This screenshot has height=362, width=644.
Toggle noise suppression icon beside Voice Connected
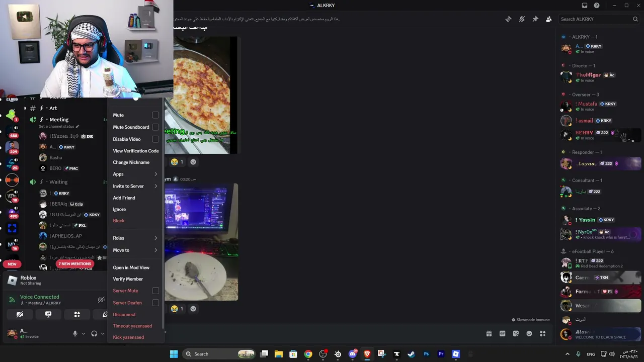(x=101, y=300)
